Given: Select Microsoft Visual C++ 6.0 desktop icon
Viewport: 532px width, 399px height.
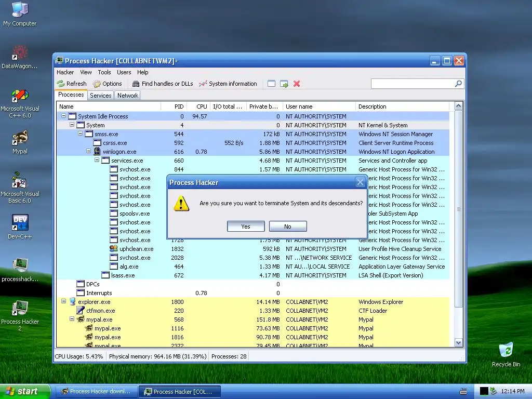Looking at the screenshot, I should click(20, 103).
